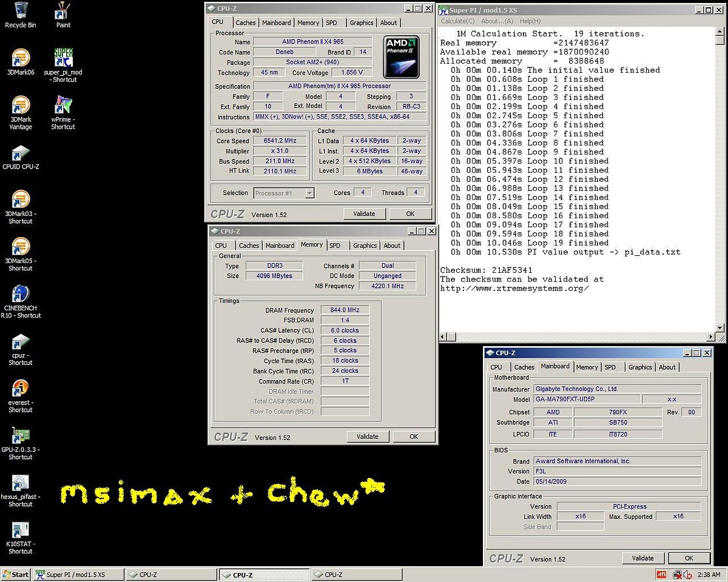
Task: Open the Caches tab in the motherboard CPU-Z window
Action: click(524, 367)
